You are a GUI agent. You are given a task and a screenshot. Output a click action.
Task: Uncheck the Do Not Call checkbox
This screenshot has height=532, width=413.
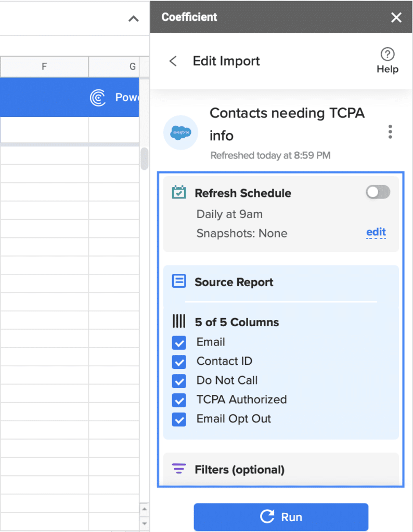click(179, 381)
